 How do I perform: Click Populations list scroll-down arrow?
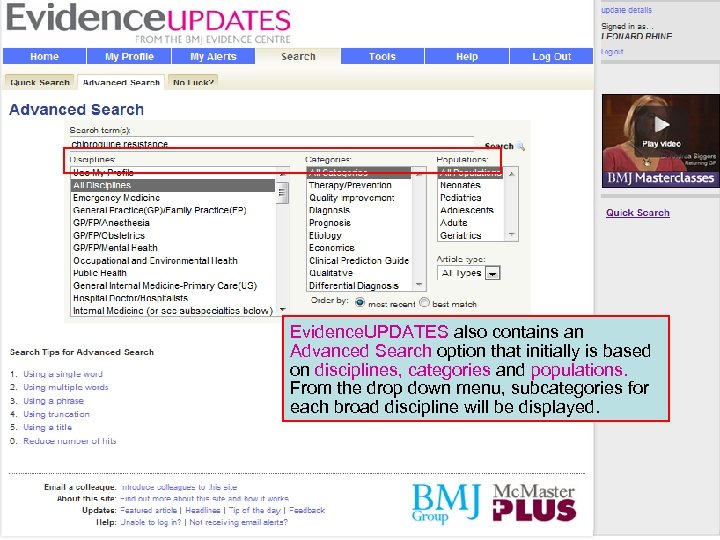tap(512, 235)
